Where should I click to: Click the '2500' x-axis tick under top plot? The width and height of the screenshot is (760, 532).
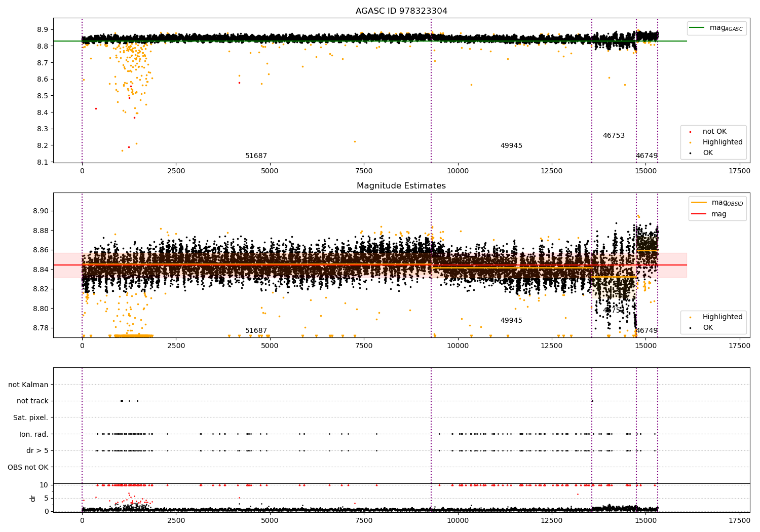(x=176, y=171)
